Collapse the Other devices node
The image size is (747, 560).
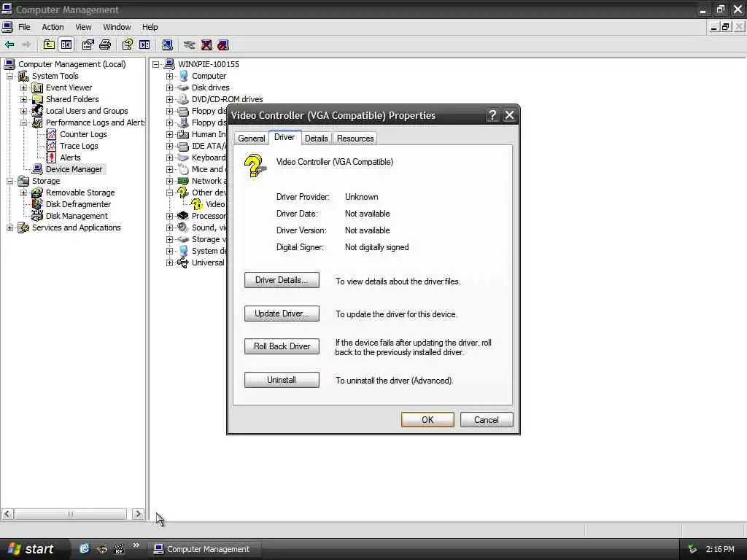pos(169,192)
